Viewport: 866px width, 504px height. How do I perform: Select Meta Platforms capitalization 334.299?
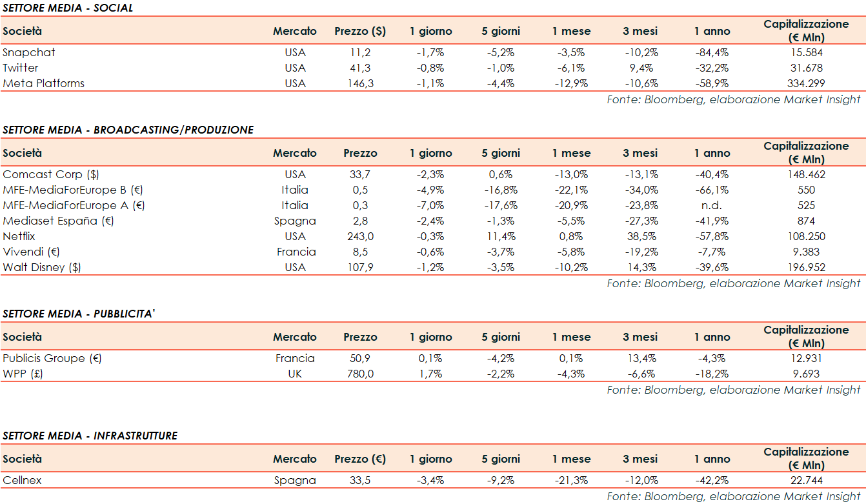pos(805,83)
